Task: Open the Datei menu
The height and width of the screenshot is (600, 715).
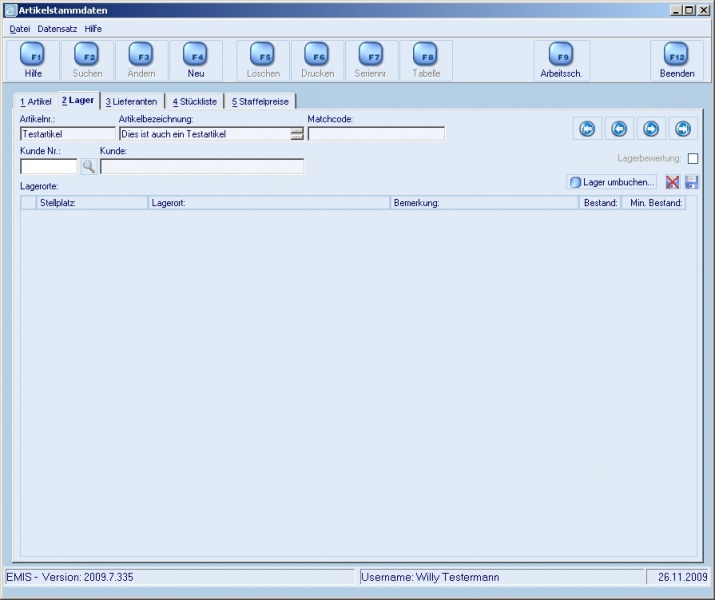Action: coord(20,29)
